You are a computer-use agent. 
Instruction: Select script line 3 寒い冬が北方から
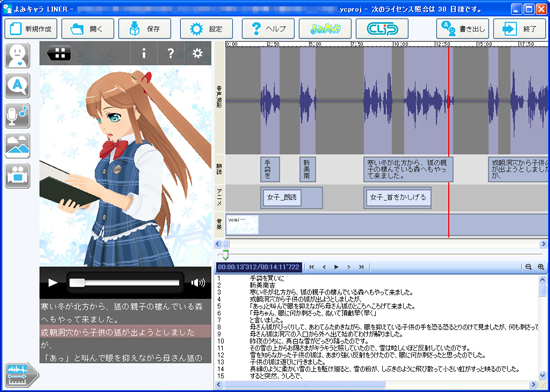(331, 292)
